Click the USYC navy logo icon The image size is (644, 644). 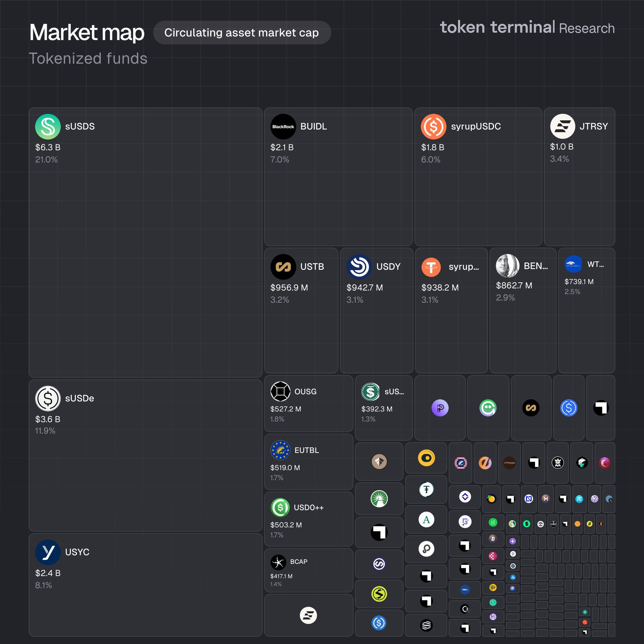click(x=48, y=552)
